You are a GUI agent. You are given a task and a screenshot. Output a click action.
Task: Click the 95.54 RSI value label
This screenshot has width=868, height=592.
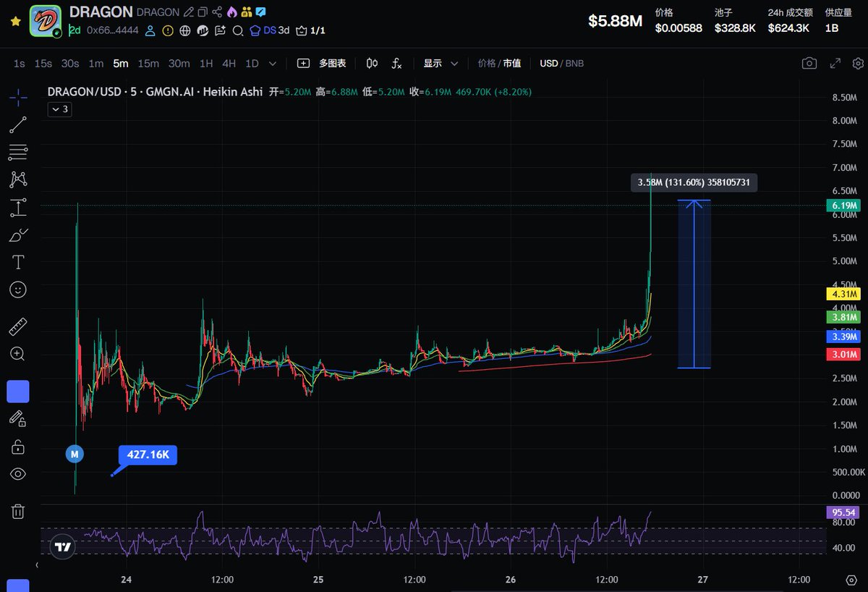(842, 512)
